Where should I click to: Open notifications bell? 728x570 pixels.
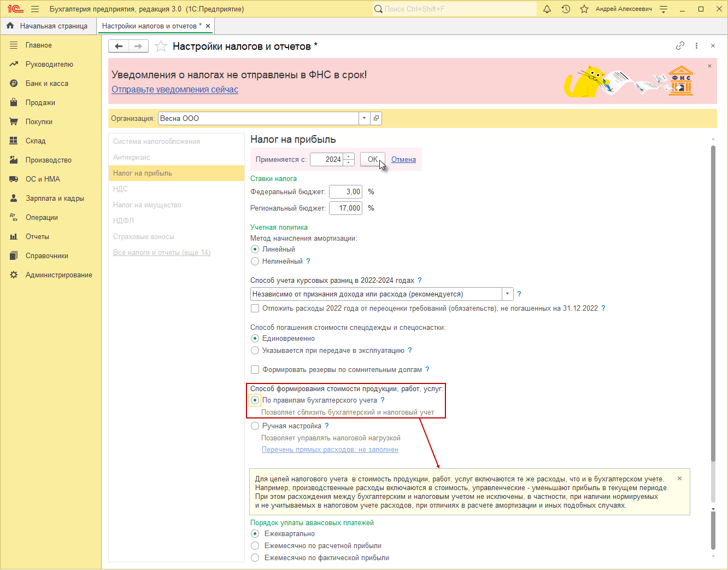point(547,9)
